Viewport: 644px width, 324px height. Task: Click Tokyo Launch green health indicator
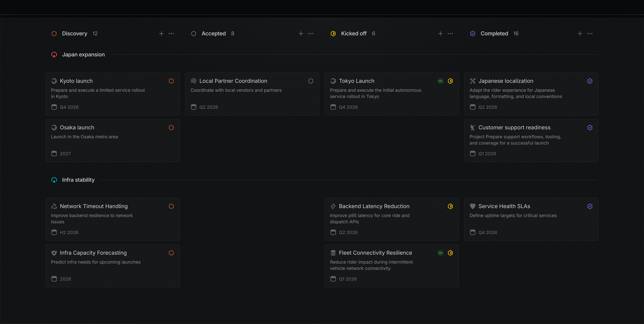(441, 81)
